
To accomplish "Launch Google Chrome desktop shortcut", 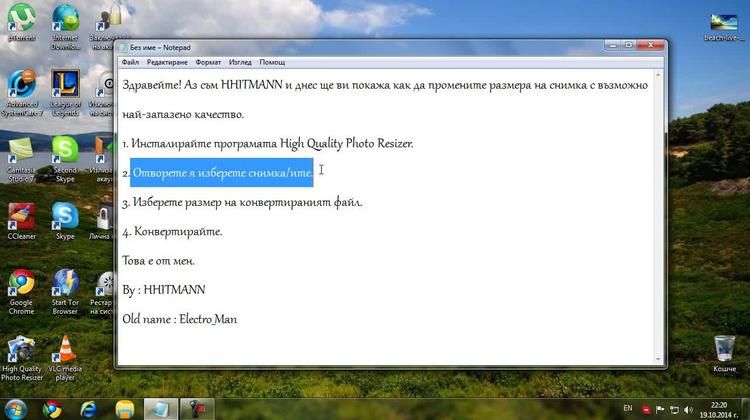I will [x=21, y=292].
